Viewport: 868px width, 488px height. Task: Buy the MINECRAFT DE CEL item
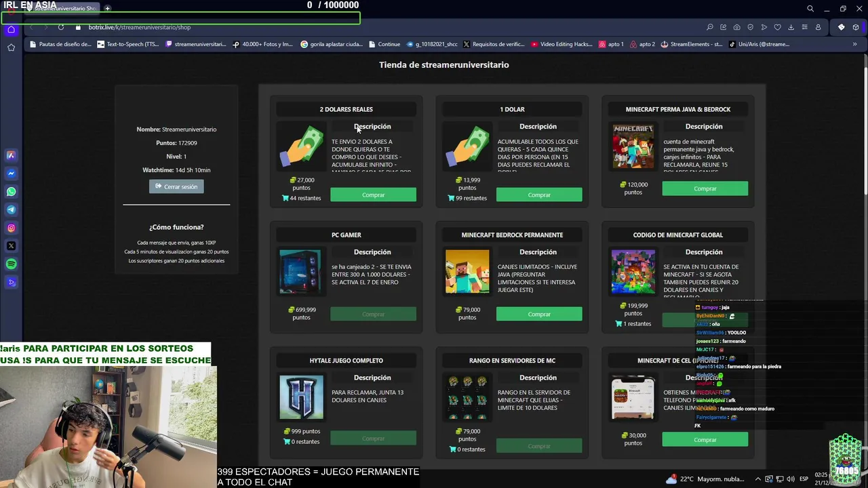705,439
